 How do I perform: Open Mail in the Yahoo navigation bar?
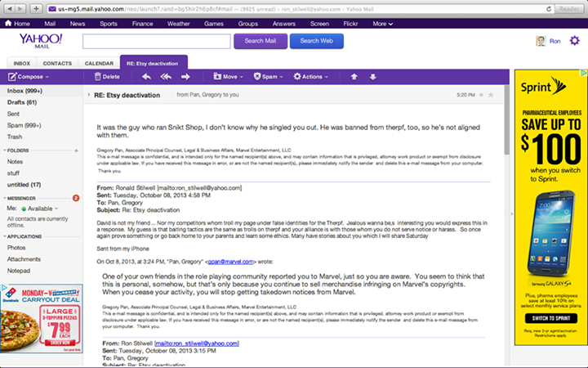click(x=50, y=24)
